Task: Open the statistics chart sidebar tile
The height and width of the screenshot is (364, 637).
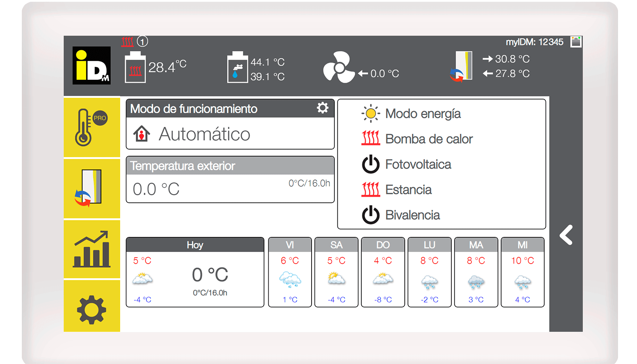Action: click(x=92, y=249)
